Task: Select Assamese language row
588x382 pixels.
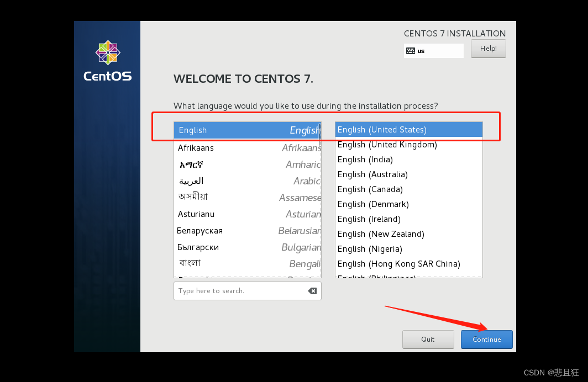Action: pos(247,198)
